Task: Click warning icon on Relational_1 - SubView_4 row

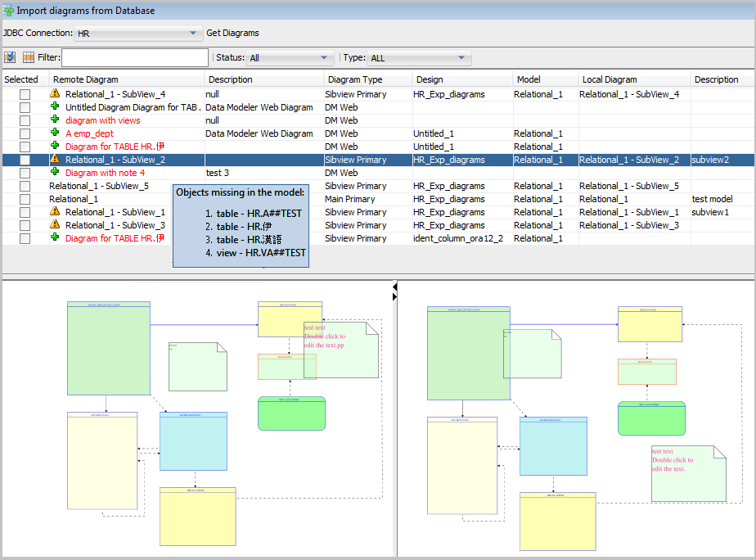Action: 55,94
